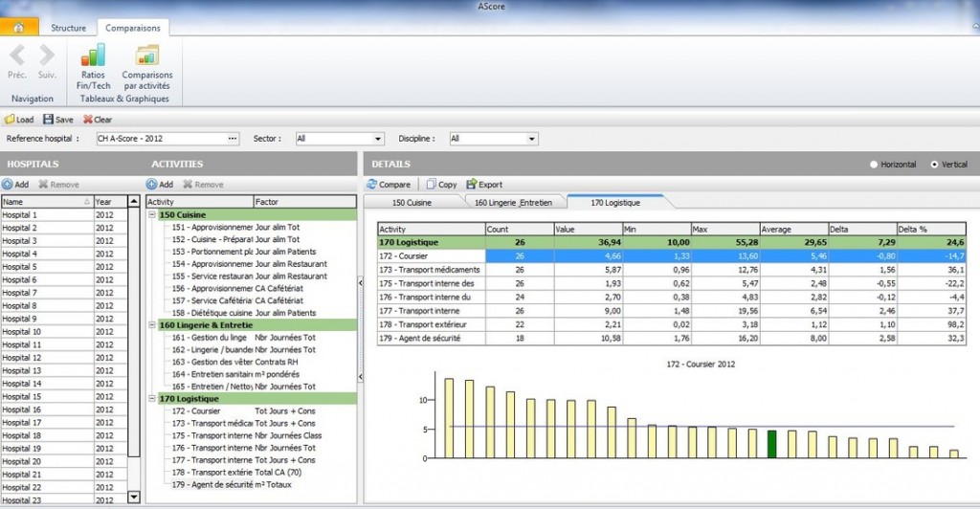Click Copy in Details toolbar
The width and height of the screenshot is (980, 509).
click(441, 185)
